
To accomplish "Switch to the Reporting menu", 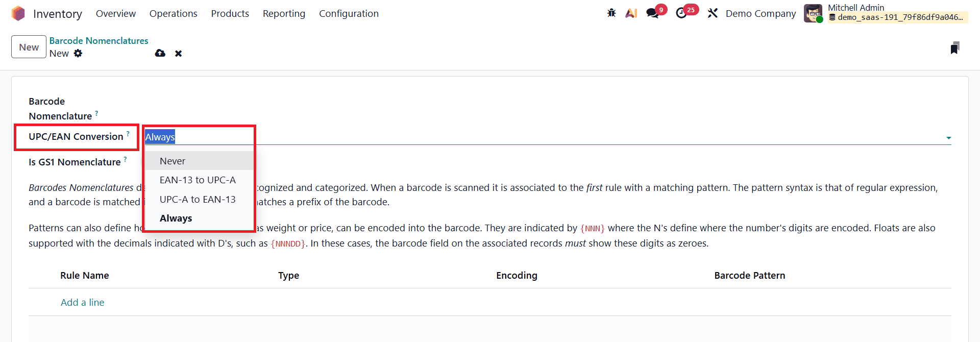I will click(284, 13).
